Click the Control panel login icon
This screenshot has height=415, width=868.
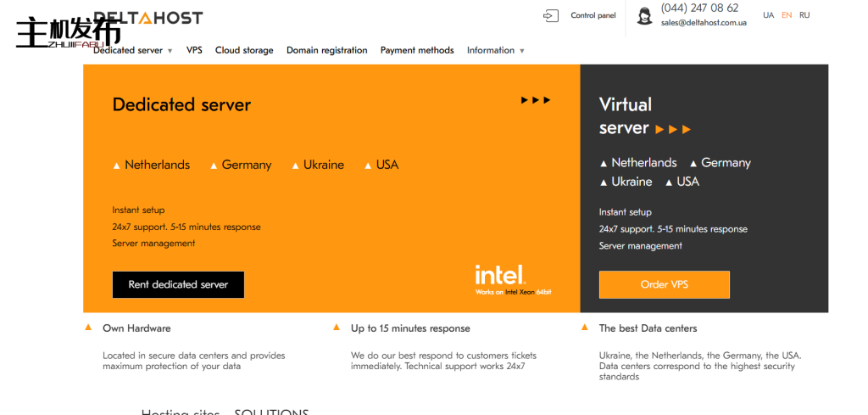pyautogui.click(x=551, y=15)
